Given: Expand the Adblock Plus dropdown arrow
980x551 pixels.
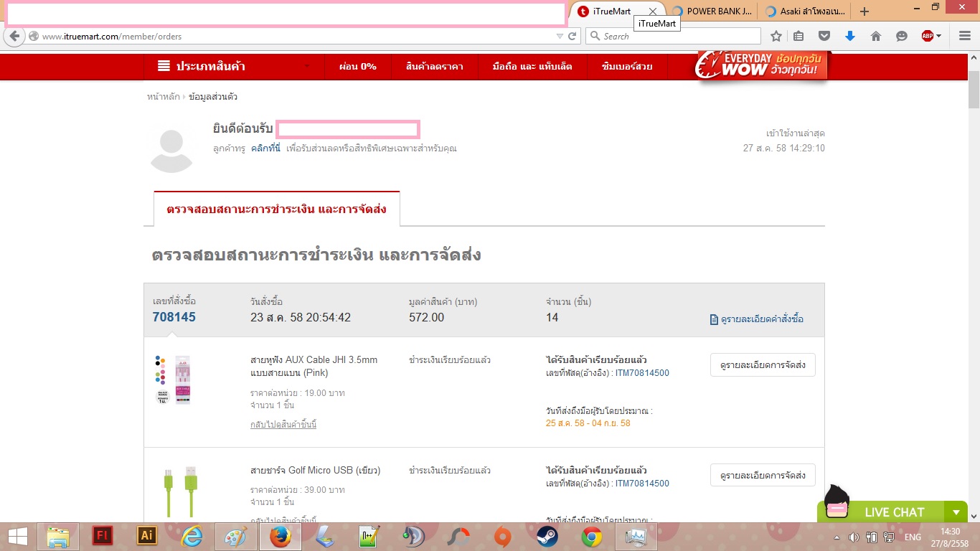Looking at the screenshot, I should 939,36.
